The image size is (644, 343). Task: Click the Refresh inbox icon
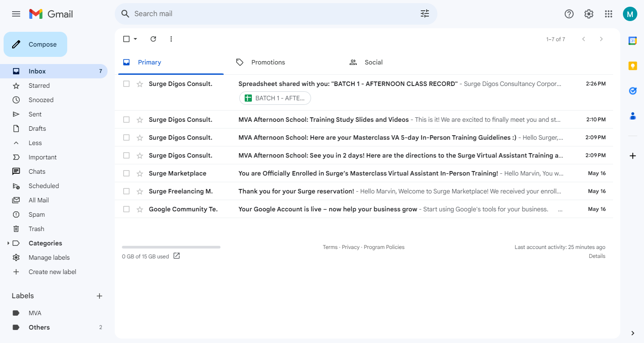coord(153,39)
